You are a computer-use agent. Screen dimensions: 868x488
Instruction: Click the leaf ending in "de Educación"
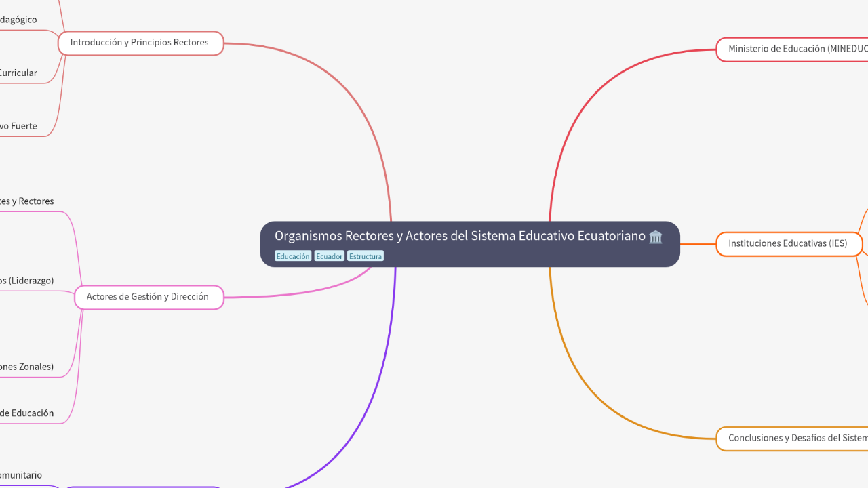click(27, 413)
